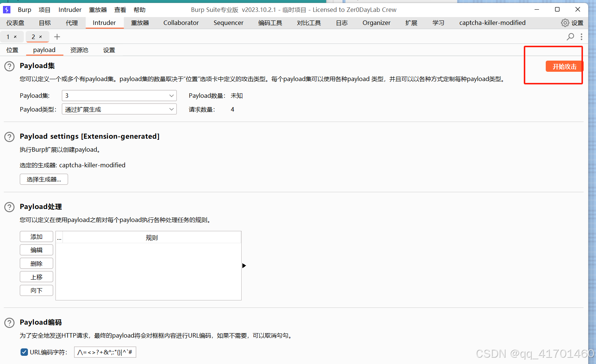Select the Intruder main tab
Viewport: 596px width, 364px height.
pyautogui.click(x=104, y=23)
